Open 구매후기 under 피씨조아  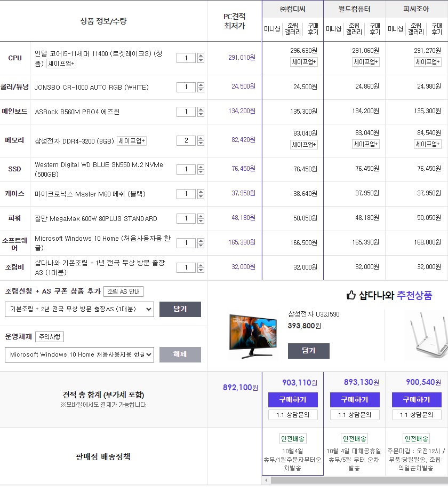437,29
